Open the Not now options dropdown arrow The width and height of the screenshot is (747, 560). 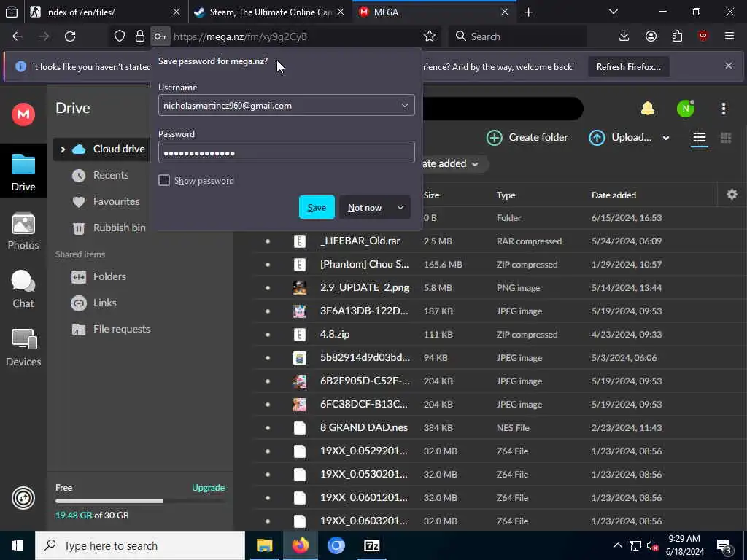point(400,208)
